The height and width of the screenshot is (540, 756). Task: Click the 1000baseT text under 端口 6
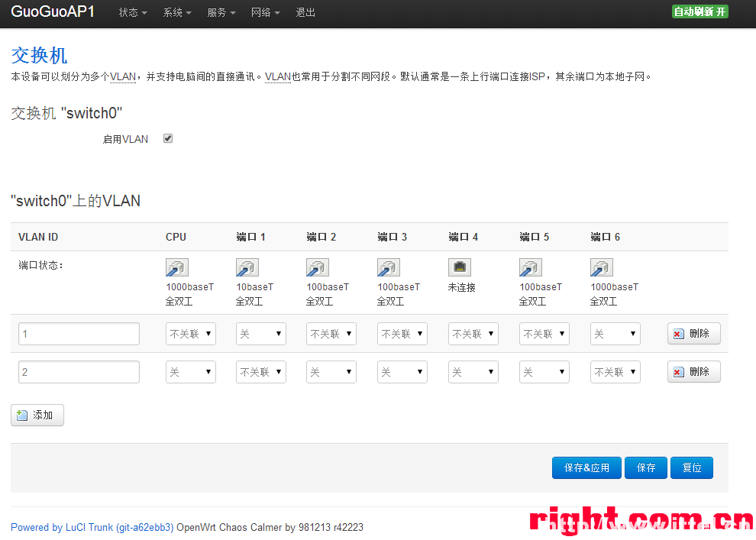click(614, 287)
